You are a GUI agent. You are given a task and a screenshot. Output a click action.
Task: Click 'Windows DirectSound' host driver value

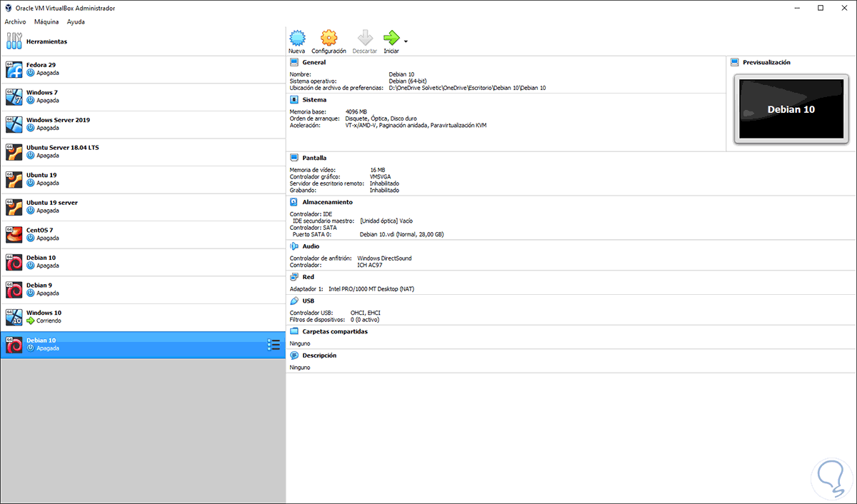click(384, 258)
